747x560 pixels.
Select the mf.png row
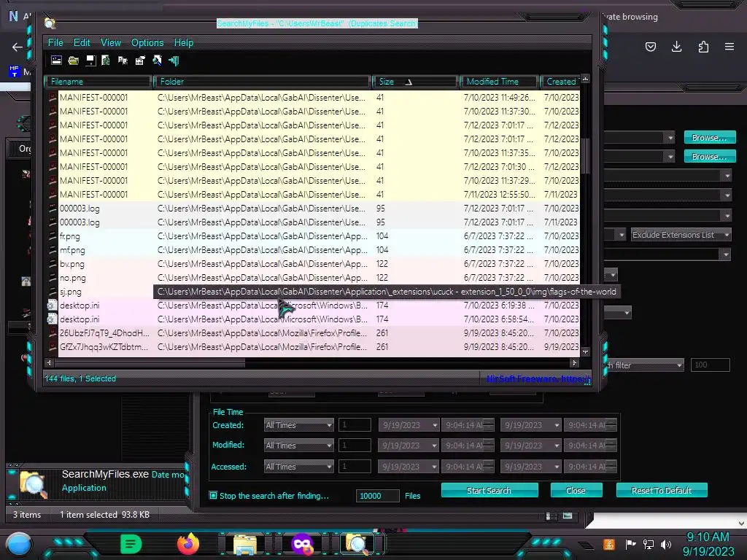pos(314,250)
